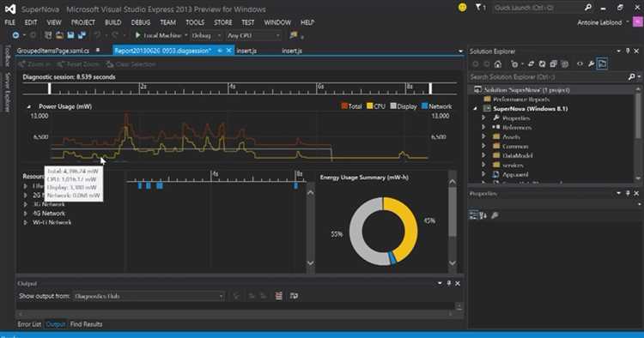
Task: Open the BUILD menu
Action: [x=112, y=22]
